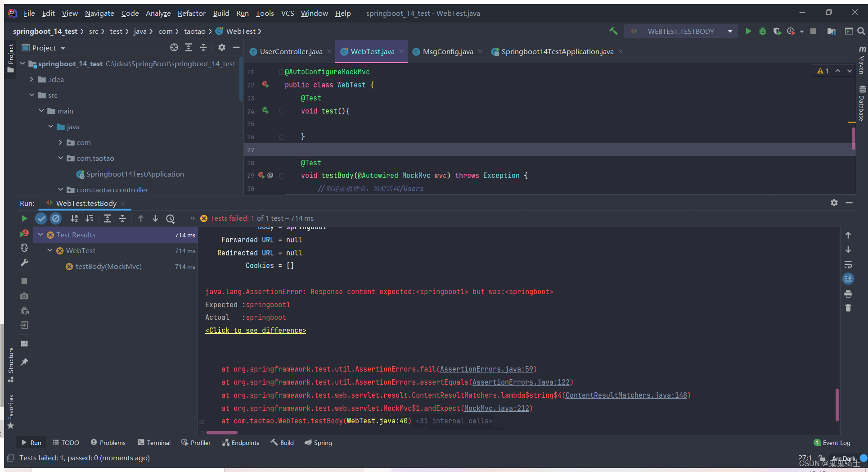Image resolution: width=868 pixels, height=472 pixels.
Task: Open Project view dropdown arrow
Action: click(x=63, y=48)
